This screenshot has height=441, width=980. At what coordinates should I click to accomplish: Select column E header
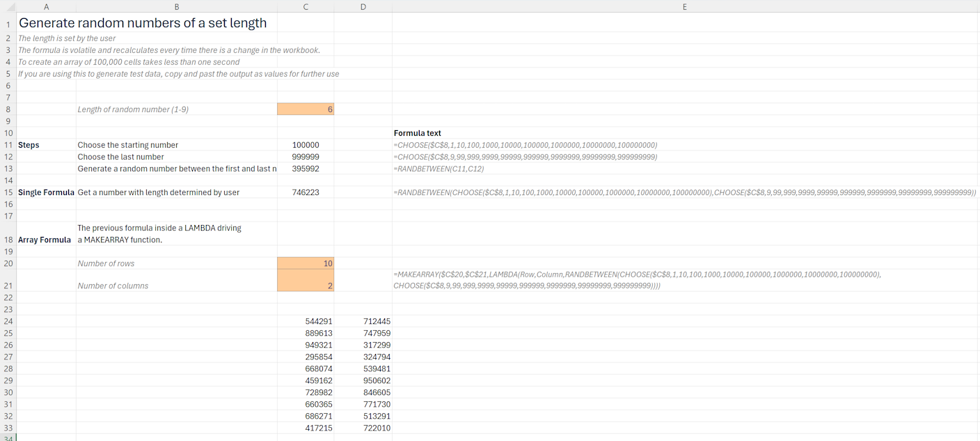coord(685,6)
